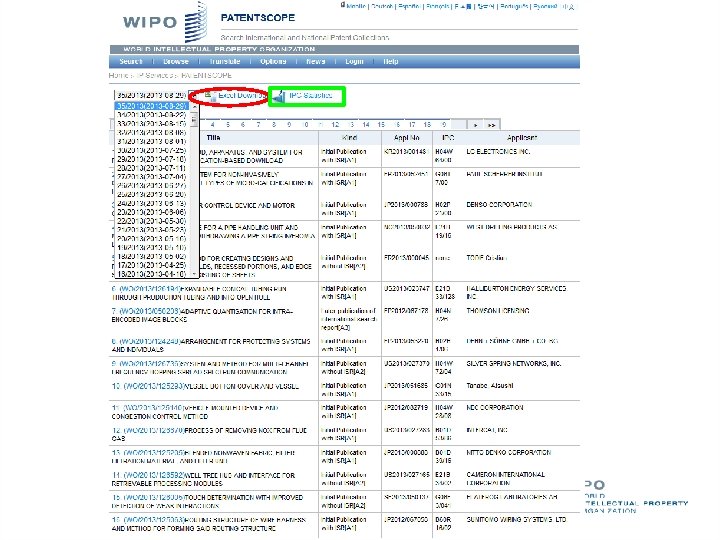Go to results page 18
This screenshot has height=540, width=720.
[428, 125]
